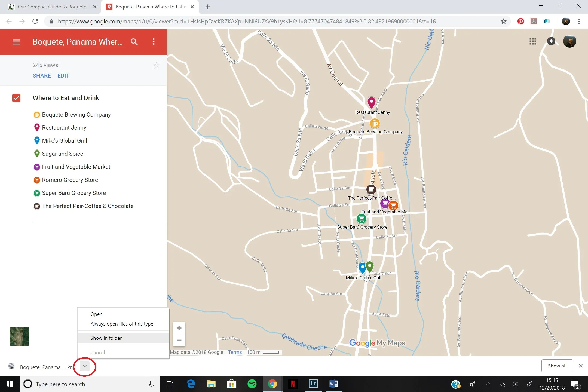Screen dimensions: 588x392
Task: Click the EDIT link
Action: [63, 76]
